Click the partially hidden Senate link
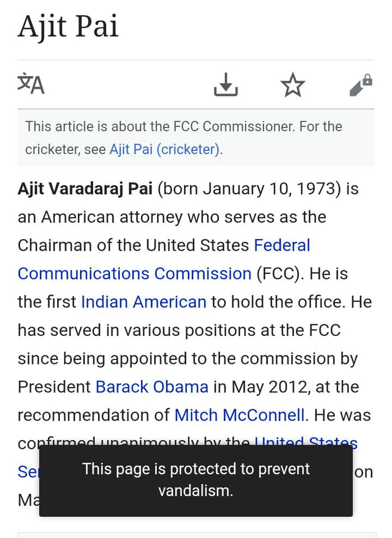 tap(28, 472)
